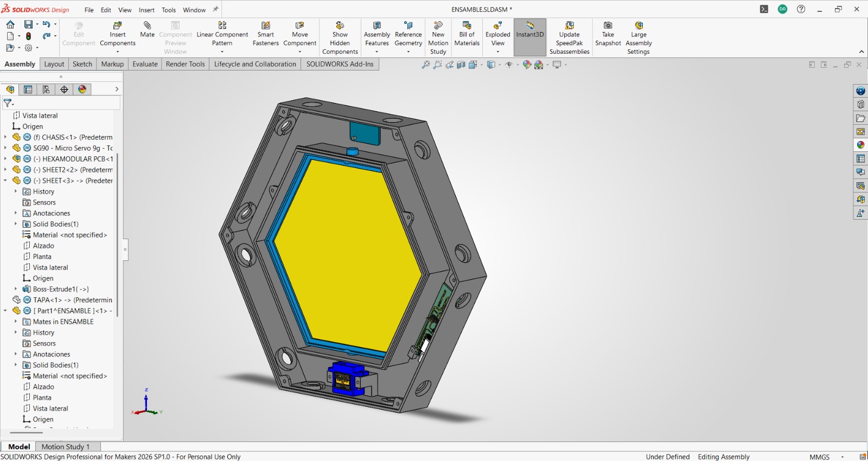Screen dimensions: 868x461
Task: Expand the CHASIS<1> component node
Action: (x=5, y=137)
